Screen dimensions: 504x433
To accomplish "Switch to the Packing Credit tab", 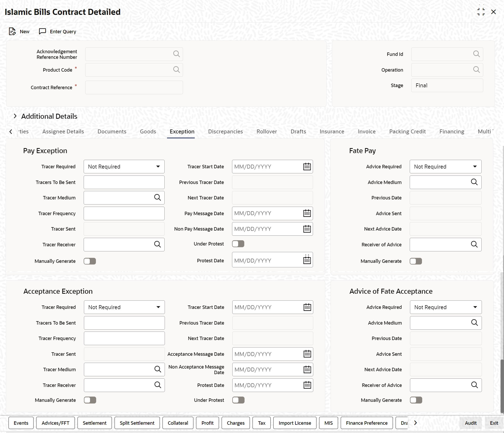I will point(407,132).
